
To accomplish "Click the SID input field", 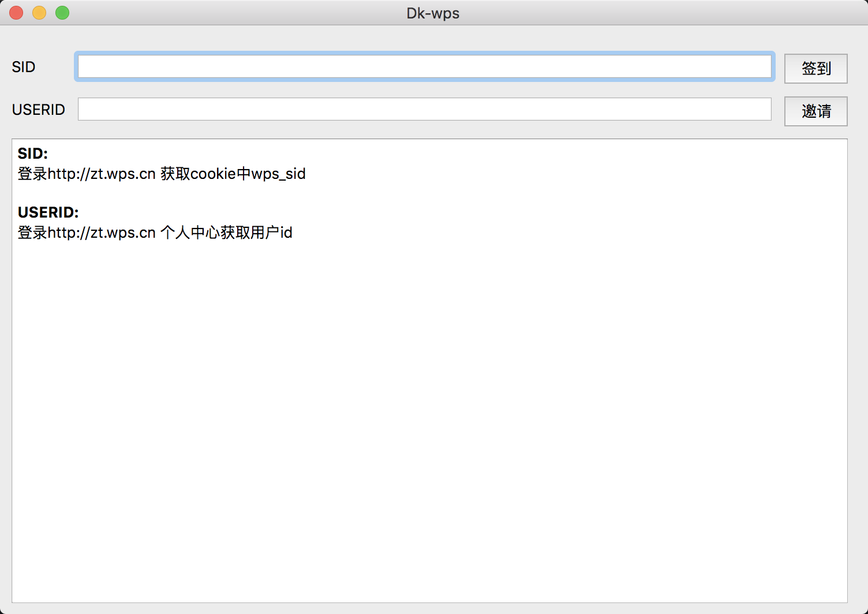I will [x=425, y=66].
